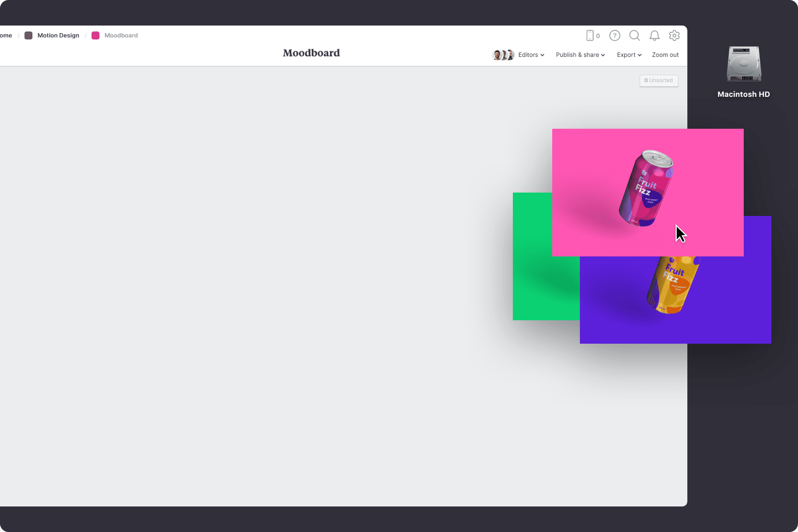
Task: Click the search magnifier icon
Action: pyautogui.click(x=635, y=35)
